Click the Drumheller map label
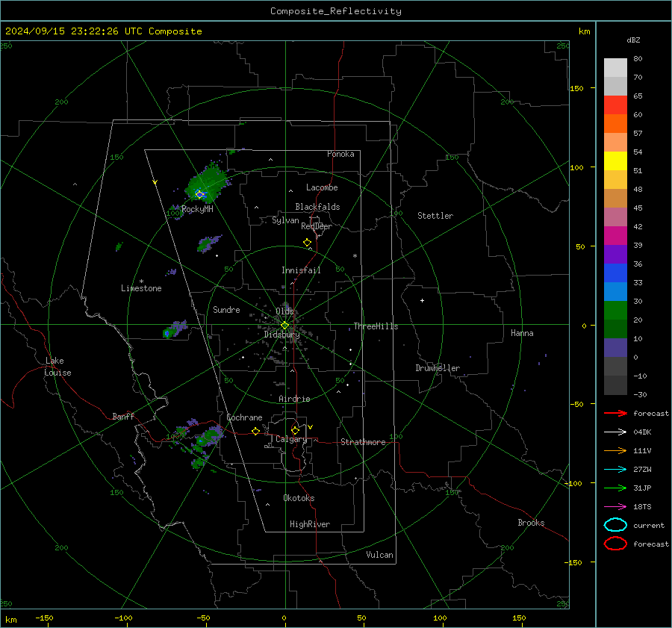 click(438, 368)
